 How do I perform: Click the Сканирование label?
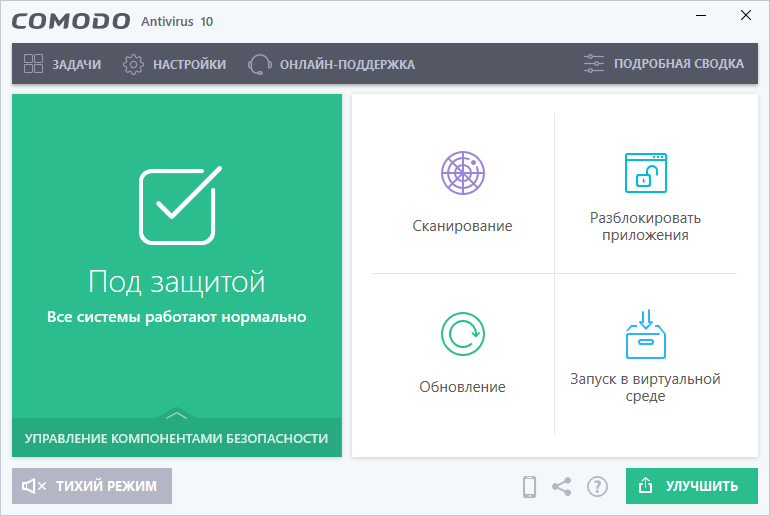coord(463,226)
